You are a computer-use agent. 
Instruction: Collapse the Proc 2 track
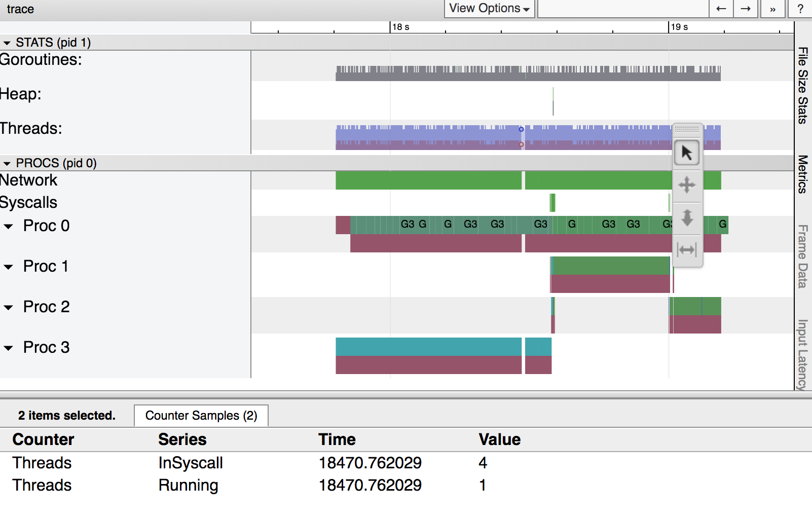click(9, 307)
